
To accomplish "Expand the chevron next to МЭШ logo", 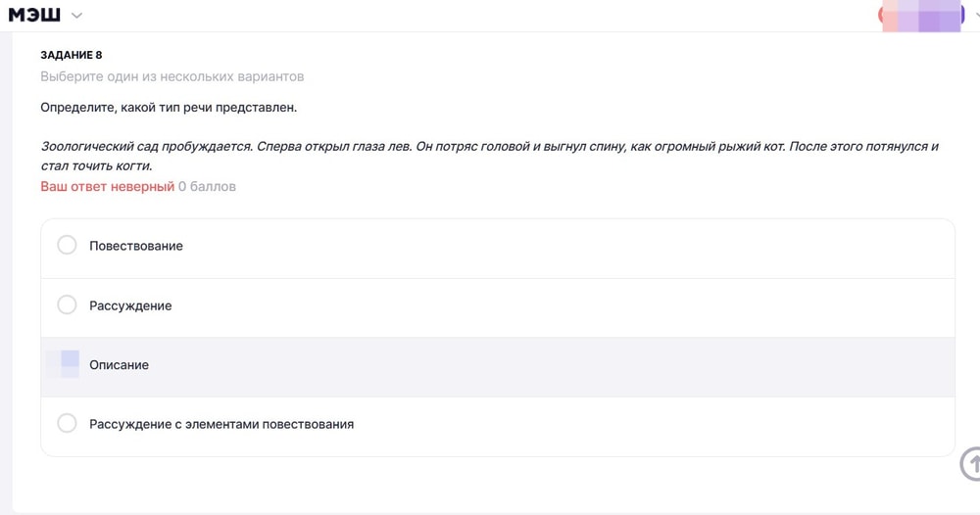I will point(77,16).
